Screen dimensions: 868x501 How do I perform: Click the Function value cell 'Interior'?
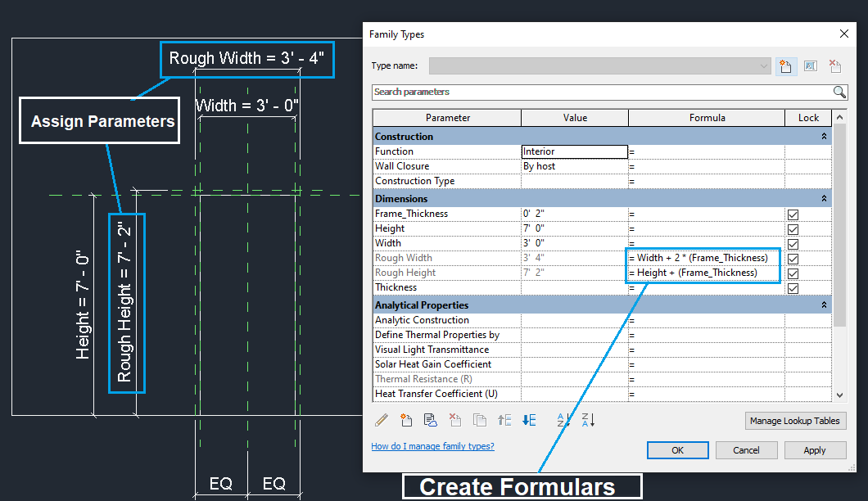click(575, 151)
